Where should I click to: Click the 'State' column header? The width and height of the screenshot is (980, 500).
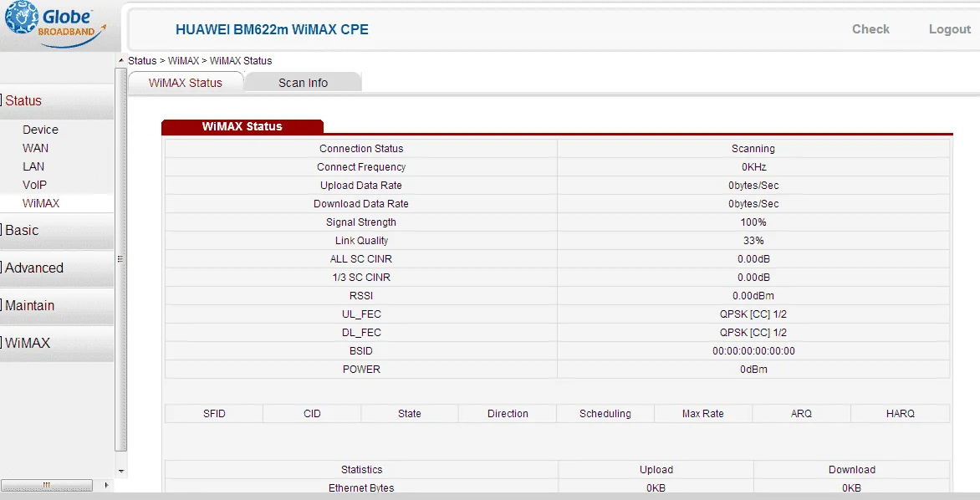coord(410,414)
